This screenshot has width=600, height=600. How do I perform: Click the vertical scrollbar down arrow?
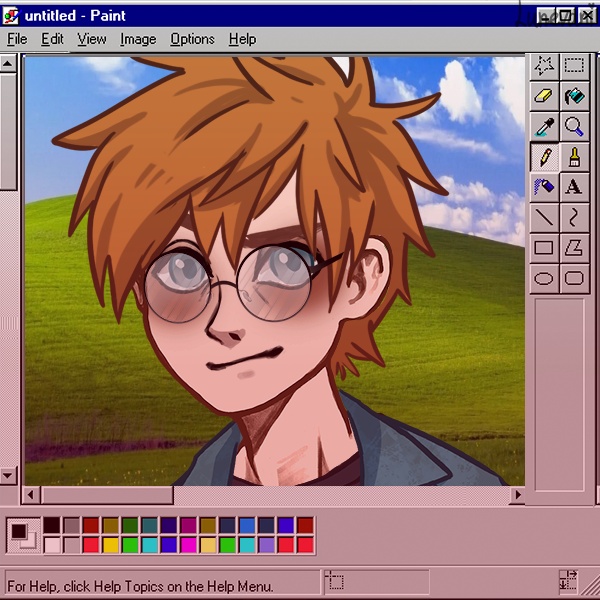9,476
